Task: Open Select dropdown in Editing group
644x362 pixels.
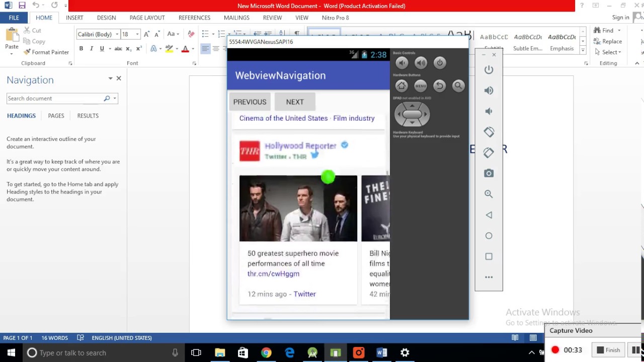Action: click(608, 52)
